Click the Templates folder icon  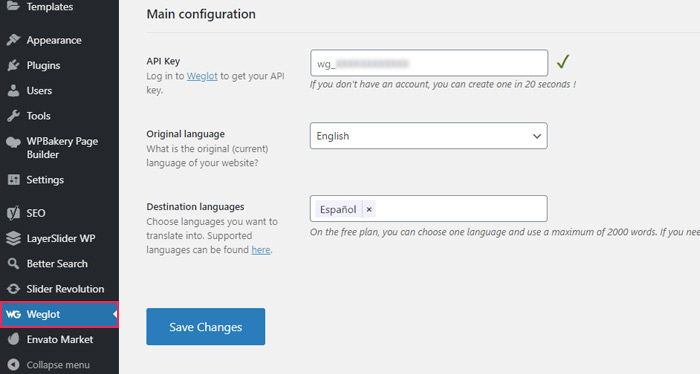pyautogui.click(x=13, y=6)
